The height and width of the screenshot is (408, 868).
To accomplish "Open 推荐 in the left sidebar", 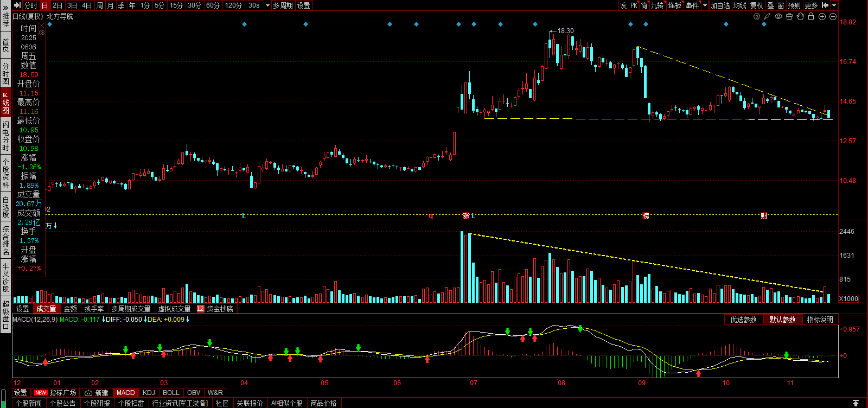I will coord(5,20).
